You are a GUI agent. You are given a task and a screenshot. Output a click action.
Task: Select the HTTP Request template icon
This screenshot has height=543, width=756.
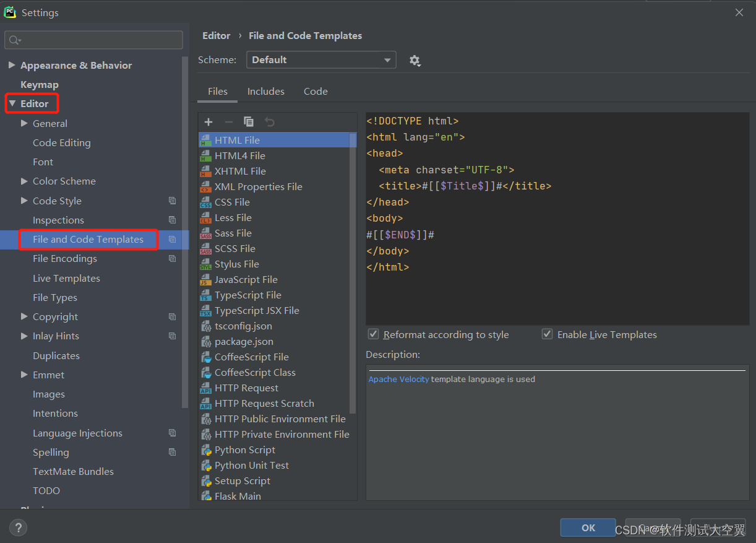point(205,388)
